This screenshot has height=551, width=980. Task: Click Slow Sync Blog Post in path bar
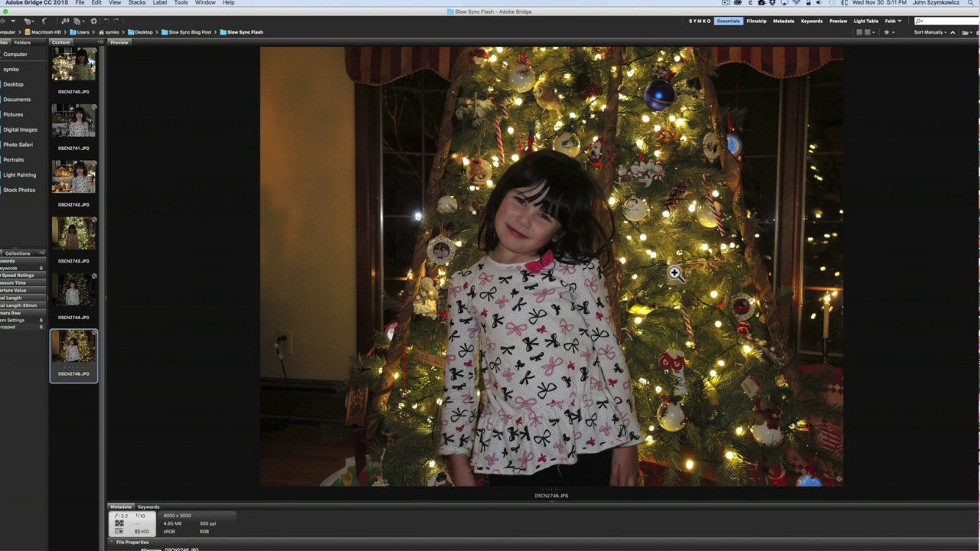[x=186, y=32]
